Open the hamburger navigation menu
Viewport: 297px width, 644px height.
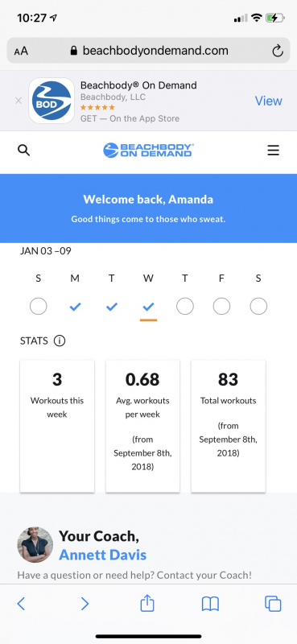tap(273, 151)
